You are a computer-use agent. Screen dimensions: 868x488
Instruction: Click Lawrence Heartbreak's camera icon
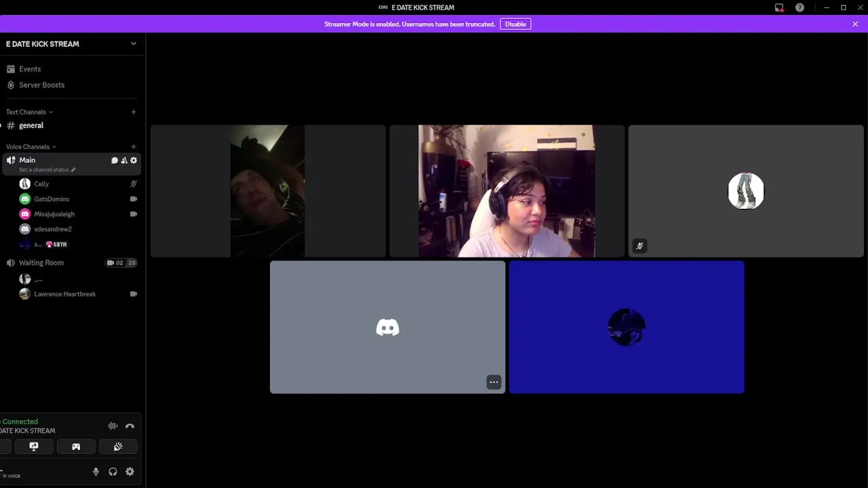(134, 294)
